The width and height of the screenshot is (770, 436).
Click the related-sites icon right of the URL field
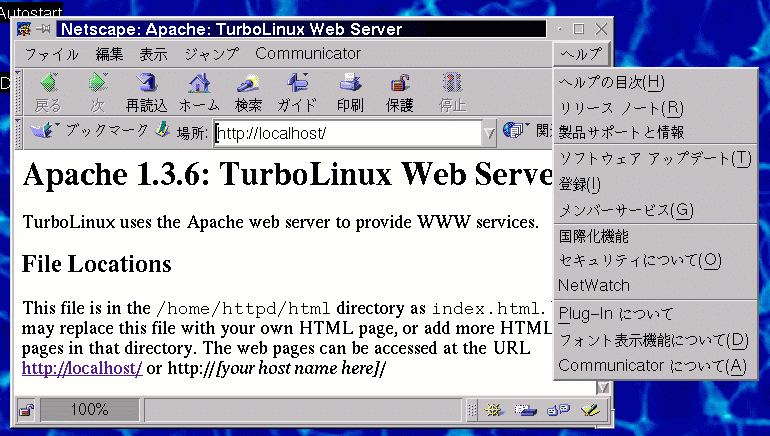tap(514, 131)
